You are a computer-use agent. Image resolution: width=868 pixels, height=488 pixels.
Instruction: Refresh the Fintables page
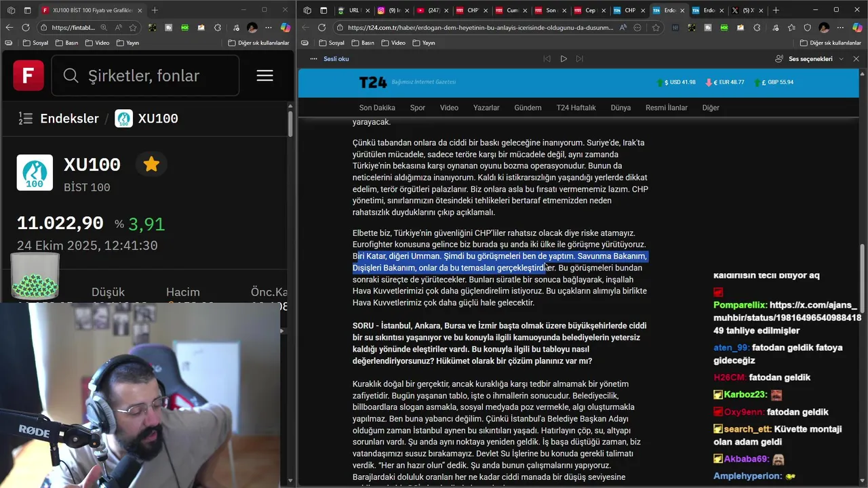(x=26, y=27)
